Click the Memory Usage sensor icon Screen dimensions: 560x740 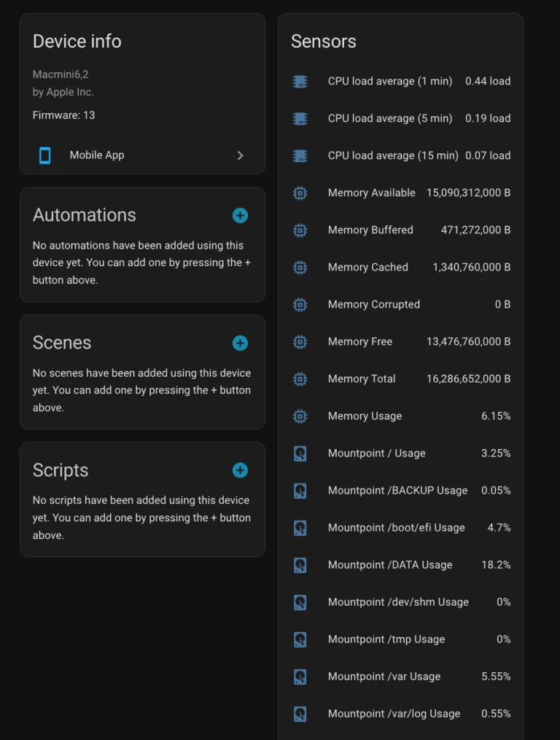[300, 416]
